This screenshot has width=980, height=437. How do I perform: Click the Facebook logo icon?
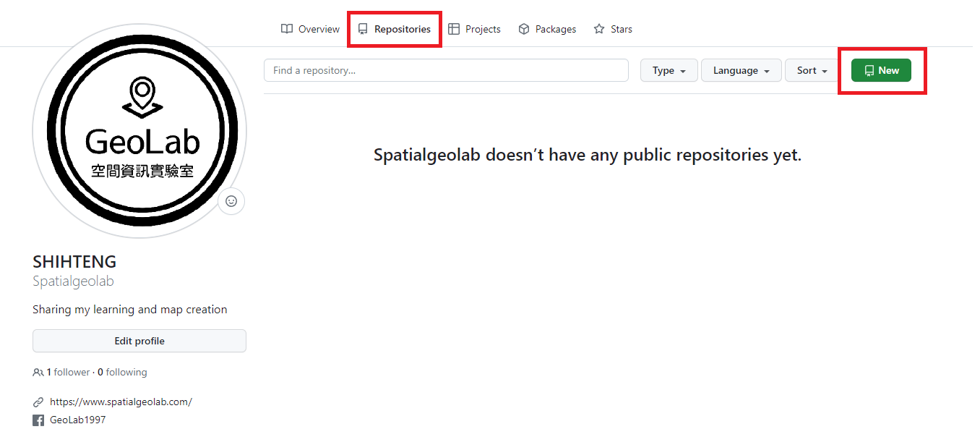coord(38,420)
